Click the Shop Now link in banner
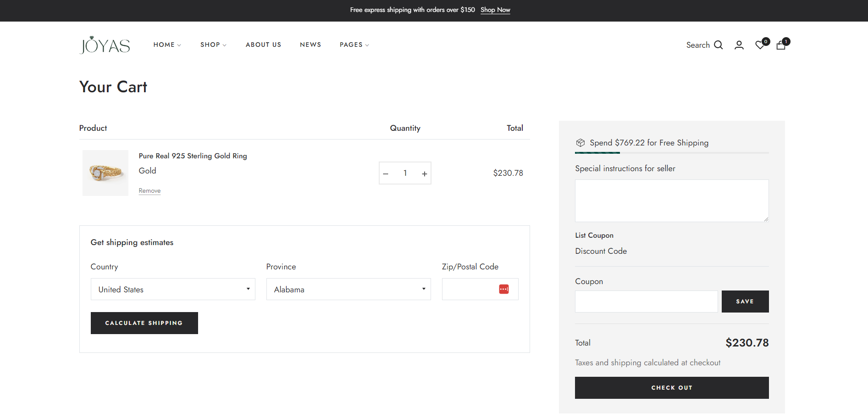 tap(495, 10)
